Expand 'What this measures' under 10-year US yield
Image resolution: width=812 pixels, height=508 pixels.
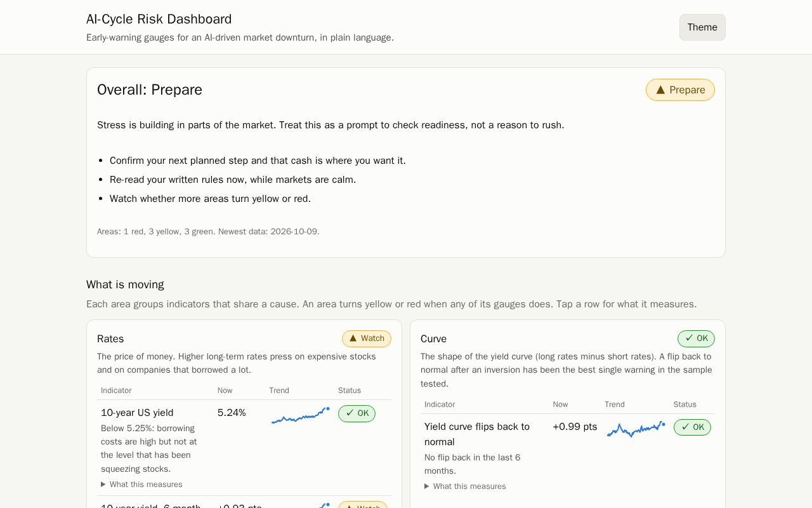[141, 485]
